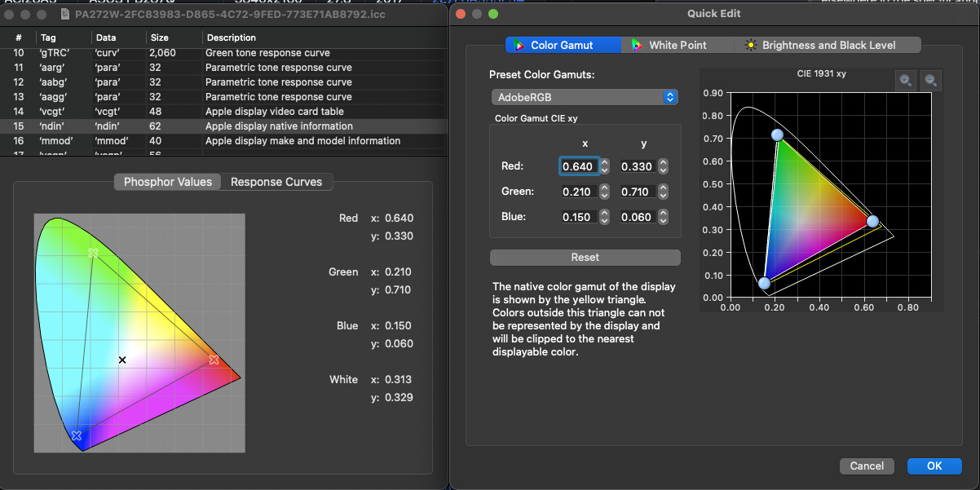The width and height of the screenshot is (980, 490).
Task: Open the Brightness and Black Level tab
Action: [x=828, y=45]
